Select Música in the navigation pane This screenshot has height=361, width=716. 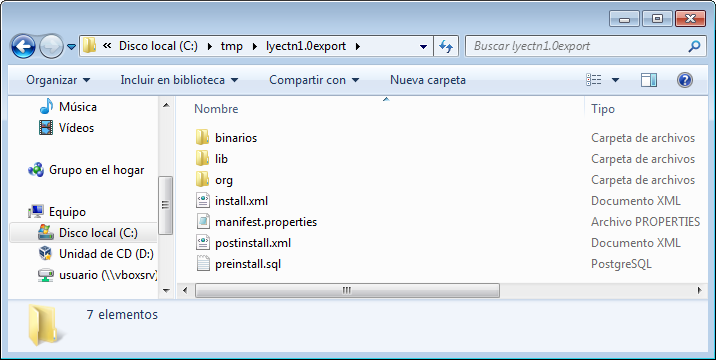pyautogui.click(x=78, y=107)
